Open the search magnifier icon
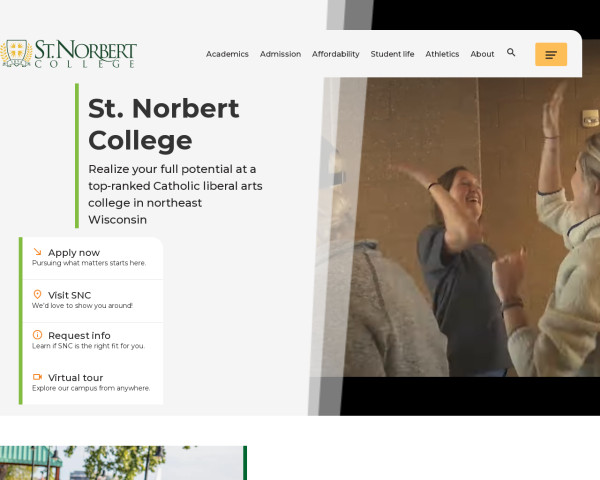The height and width of the screenshot is (480, 600). [512, 53]
